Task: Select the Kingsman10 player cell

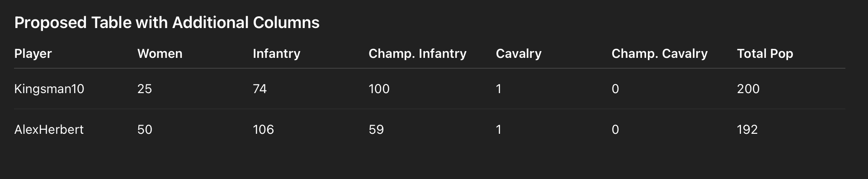Action: tap(49, 89)
